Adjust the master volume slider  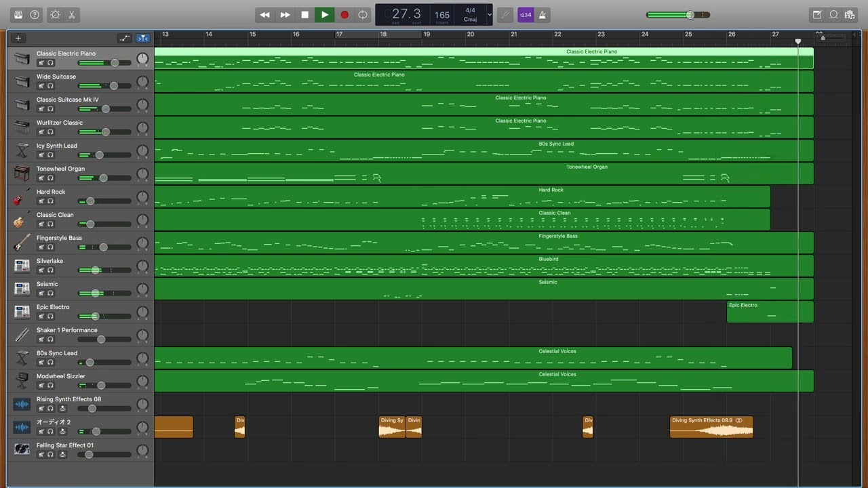[x=678, y=14]
